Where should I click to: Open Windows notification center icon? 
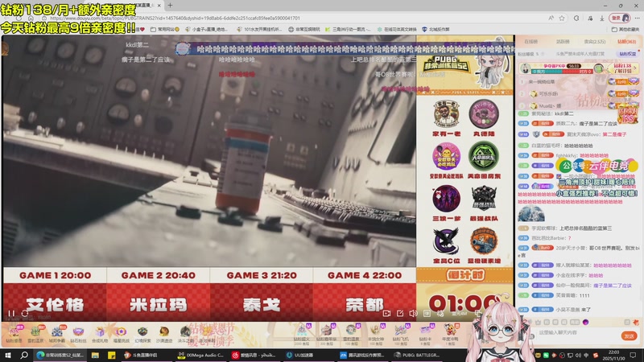[x=634, y=355]
